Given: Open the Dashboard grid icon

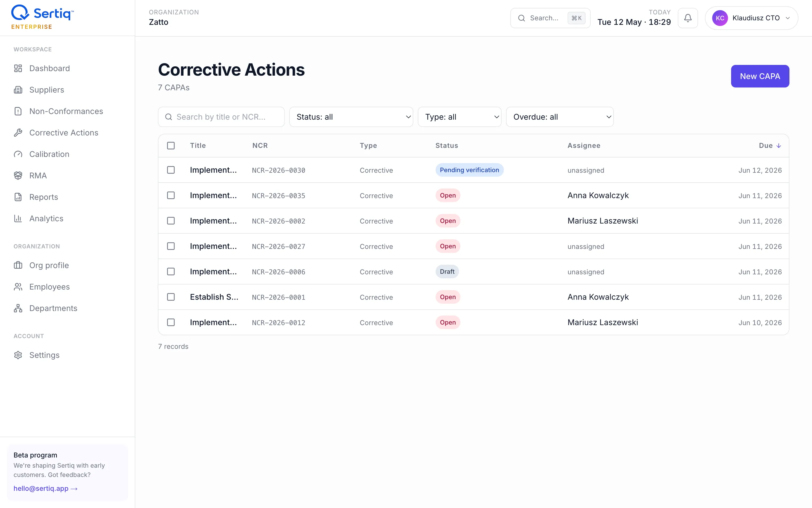Looking at the screenshot, I should (18, 68).
